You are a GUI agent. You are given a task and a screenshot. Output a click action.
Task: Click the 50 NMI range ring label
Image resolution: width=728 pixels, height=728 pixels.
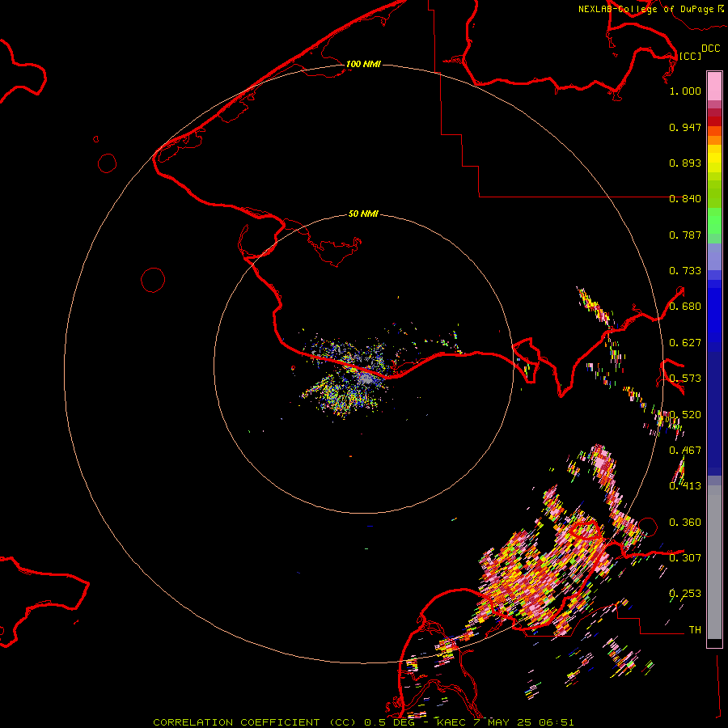tap(363, 214)
